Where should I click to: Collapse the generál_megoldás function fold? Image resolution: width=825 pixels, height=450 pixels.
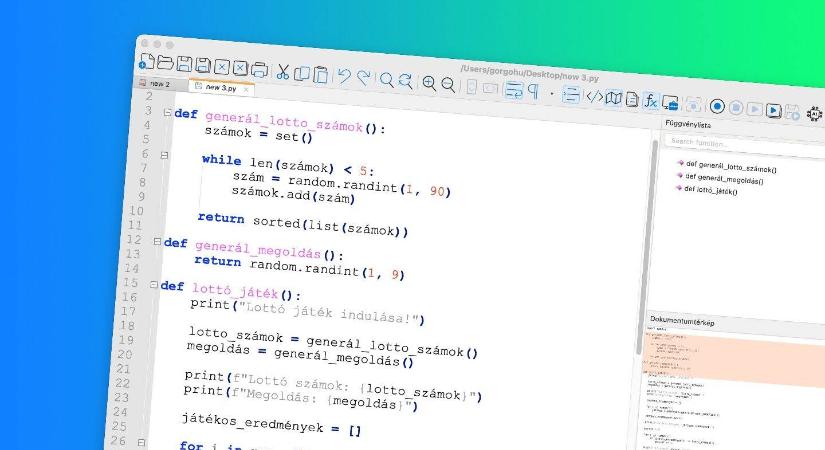point(157,242)
